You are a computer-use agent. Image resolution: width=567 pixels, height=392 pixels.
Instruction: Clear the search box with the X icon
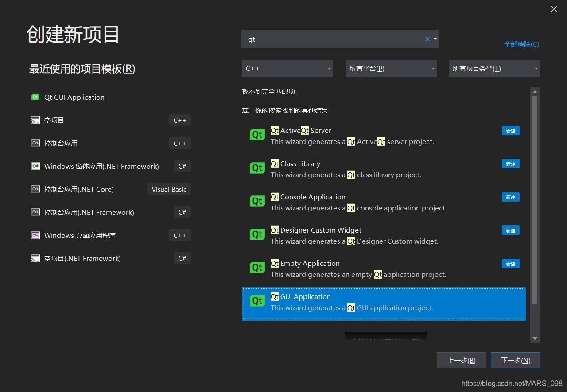coord(427,39)
